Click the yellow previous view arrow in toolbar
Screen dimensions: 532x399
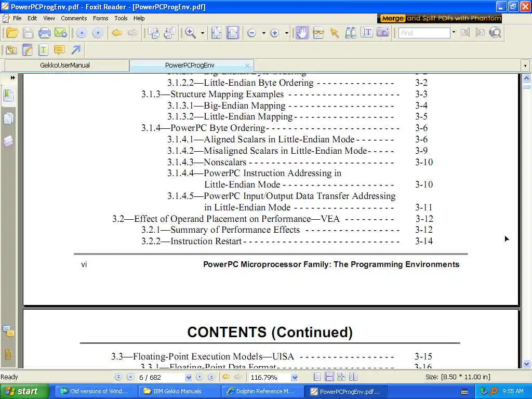click(117, 33)
